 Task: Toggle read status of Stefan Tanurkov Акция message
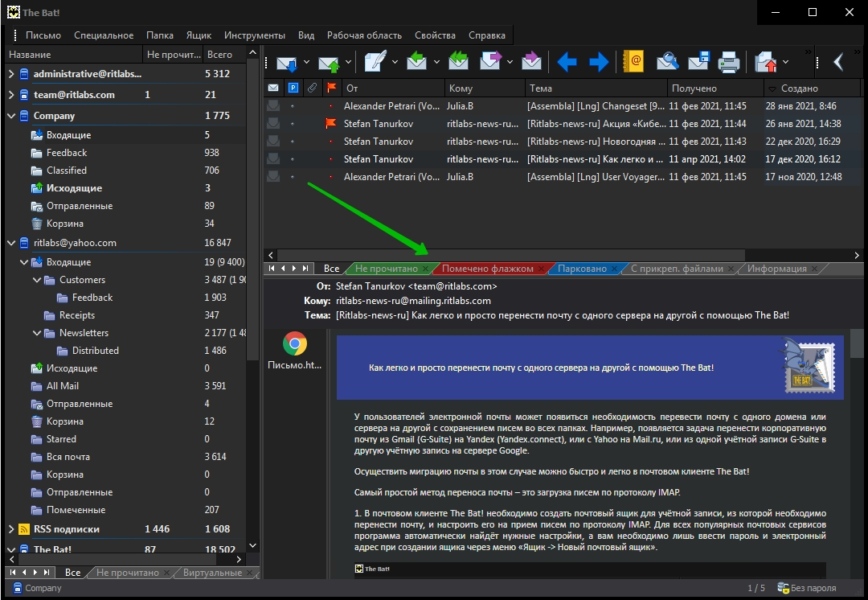273,124
